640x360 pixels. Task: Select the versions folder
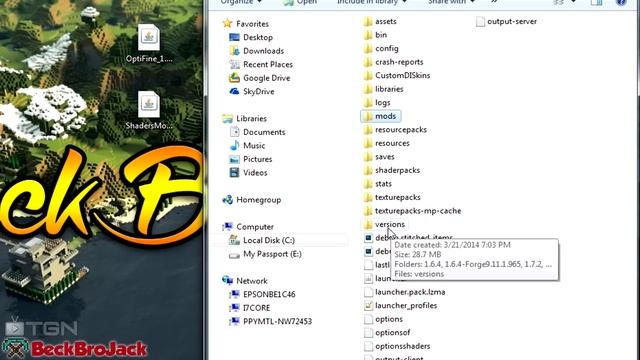click(x=384, y=224)
